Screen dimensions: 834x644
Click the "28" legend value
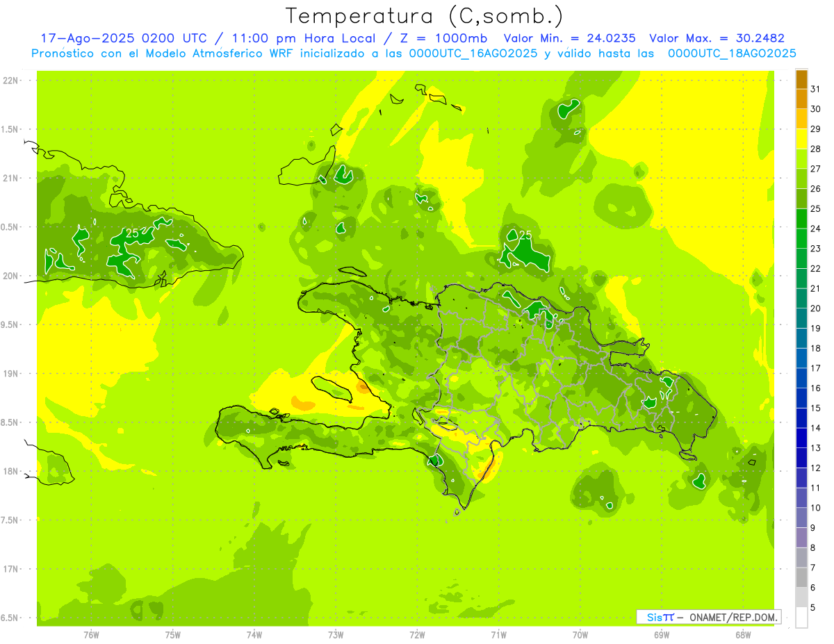coord(816,149)
